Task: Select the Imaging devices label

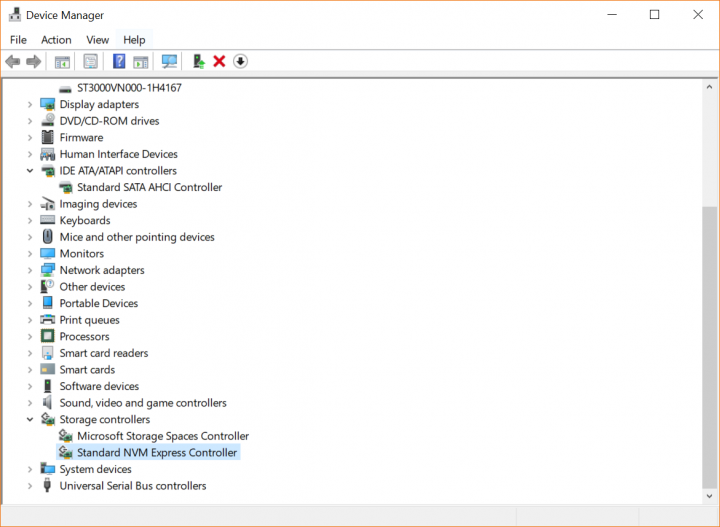Action: point(98,204)
